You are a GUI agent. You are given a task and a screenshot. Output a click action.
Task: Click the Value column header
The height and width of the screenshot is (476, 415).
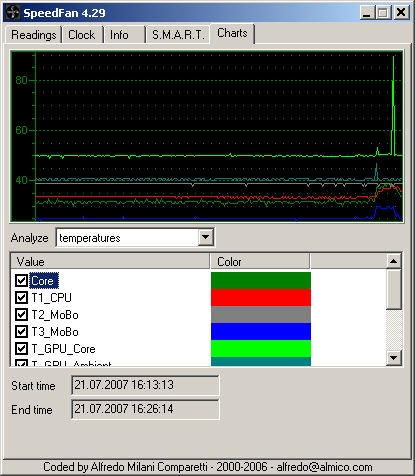pyautogui.click(x=110, y=261)
